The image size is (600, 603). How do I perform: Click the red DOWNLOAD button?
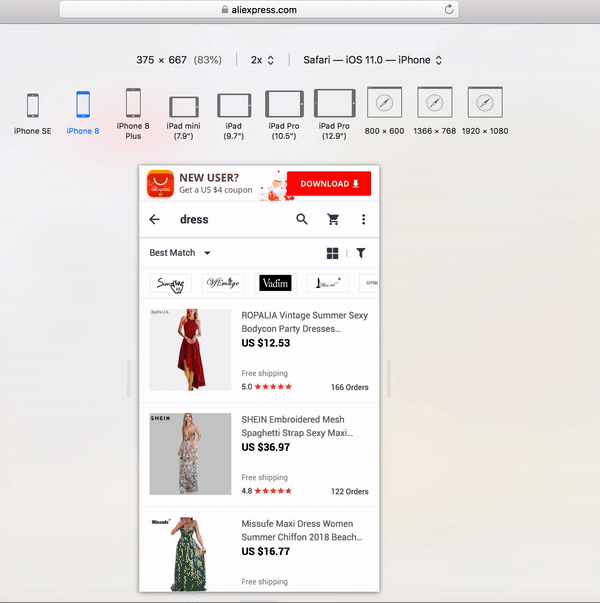point(329,183)
